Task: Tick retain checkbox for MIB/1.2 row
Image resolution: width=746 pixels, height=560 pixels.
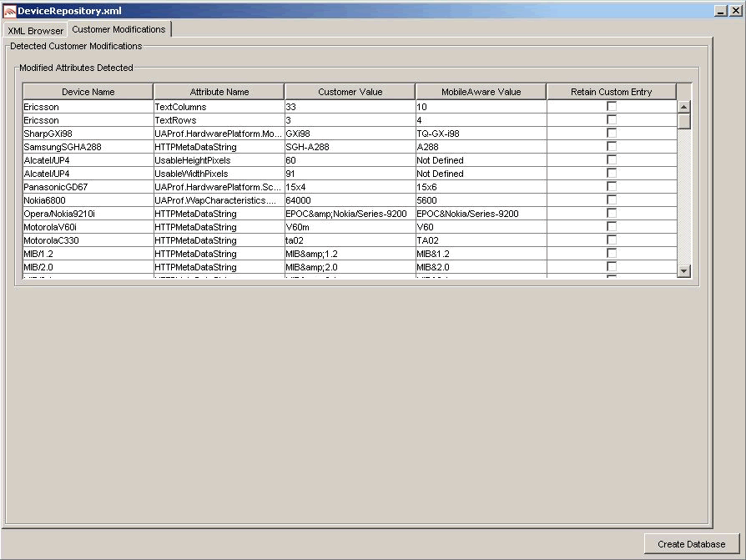Action: [612, 253]
